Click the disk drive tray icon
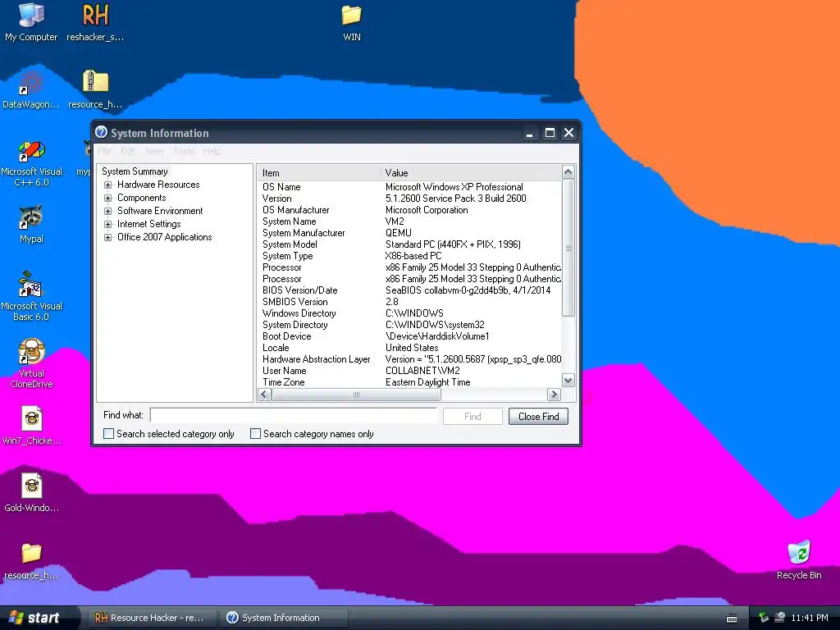The width and height of the screenshot is (840, 630). [779, 618]
